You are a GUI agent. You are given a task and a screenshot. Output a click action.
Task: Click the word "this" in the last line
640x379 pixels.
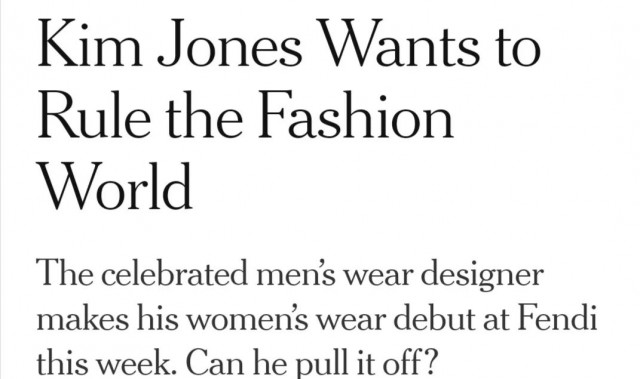[62, 361]
